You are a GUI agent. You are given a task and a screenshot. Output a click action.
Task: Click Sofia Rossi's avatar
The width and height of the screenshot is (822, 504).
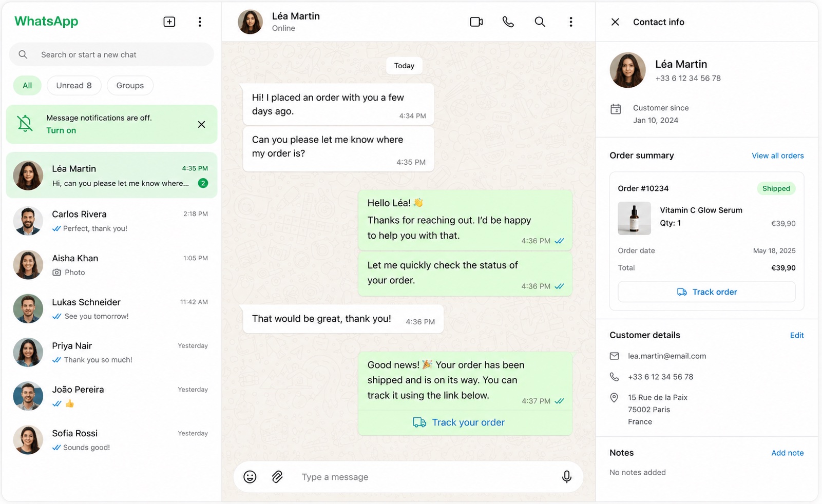pyautogui.click(x=28, y=440)
